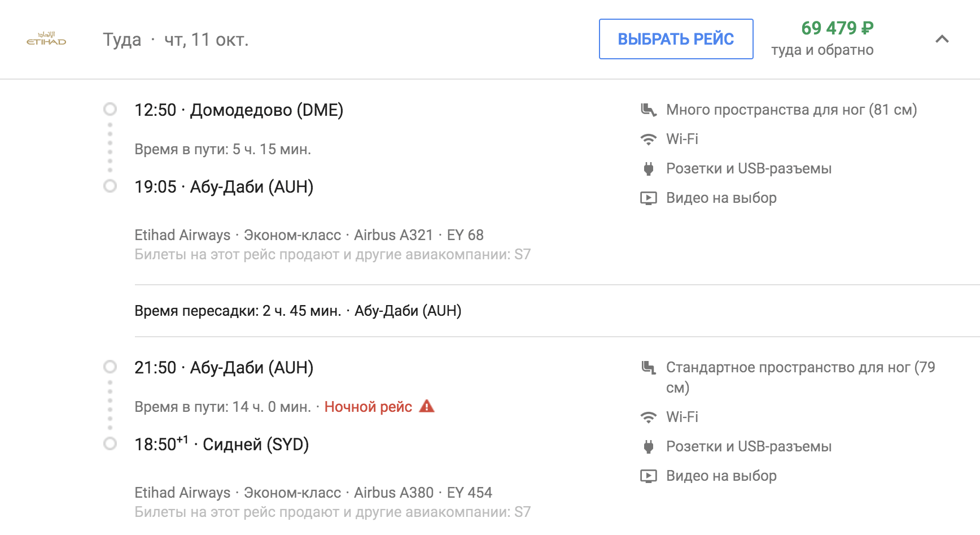Click 'Много пространства для ног (81 см)' text
Screen dimensions: 980x535
pyautogui.click(x=791, y=110)
